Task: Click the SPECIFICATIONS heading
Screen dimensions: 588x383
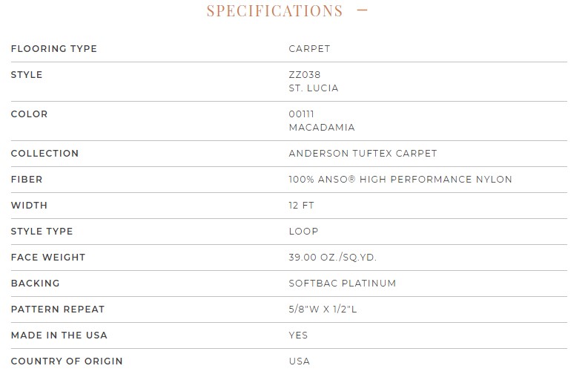Action: 274,11
